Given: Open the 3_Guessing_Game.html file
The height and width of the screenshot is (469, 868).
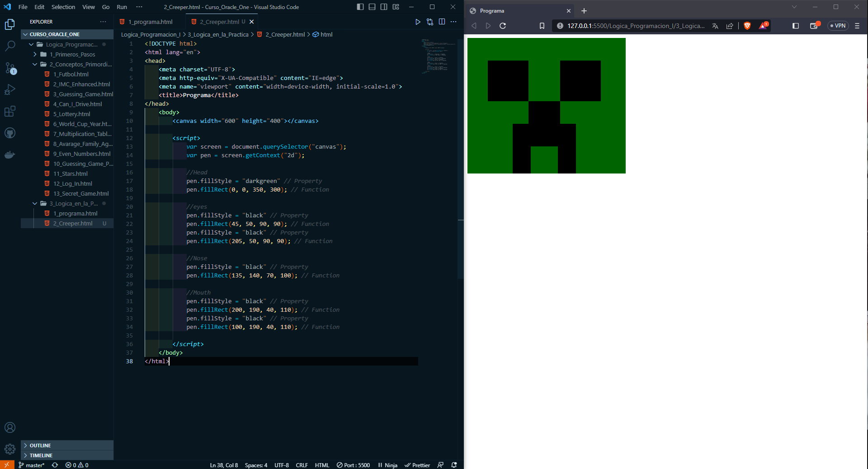Looking at the screenshot, I should coord(67,94).
